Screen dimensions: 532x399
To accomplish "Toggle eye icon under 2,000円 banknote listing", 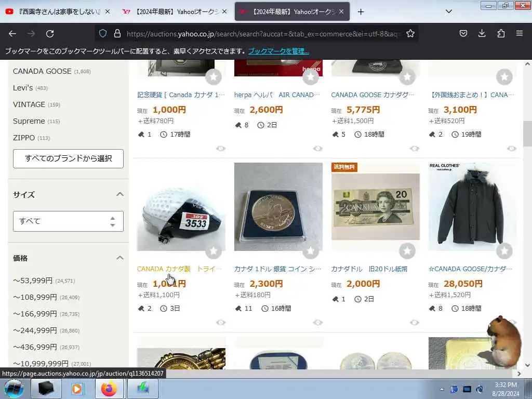I will coord(415,322).
